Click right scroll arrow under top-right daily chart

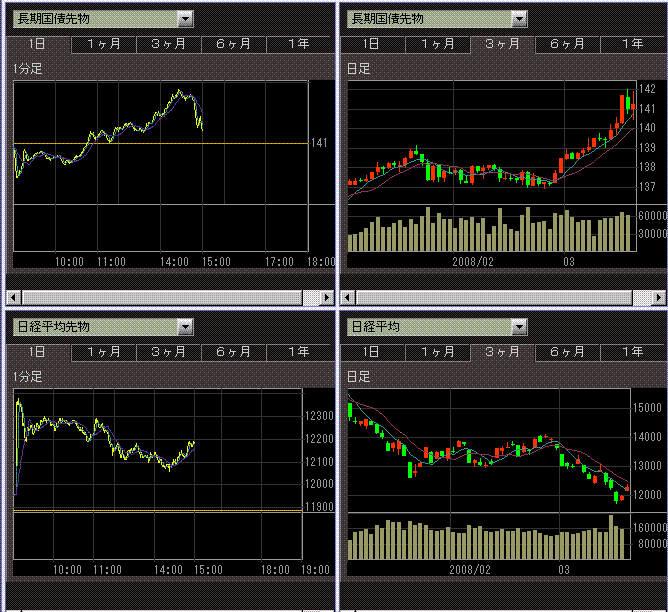[660, 297]
